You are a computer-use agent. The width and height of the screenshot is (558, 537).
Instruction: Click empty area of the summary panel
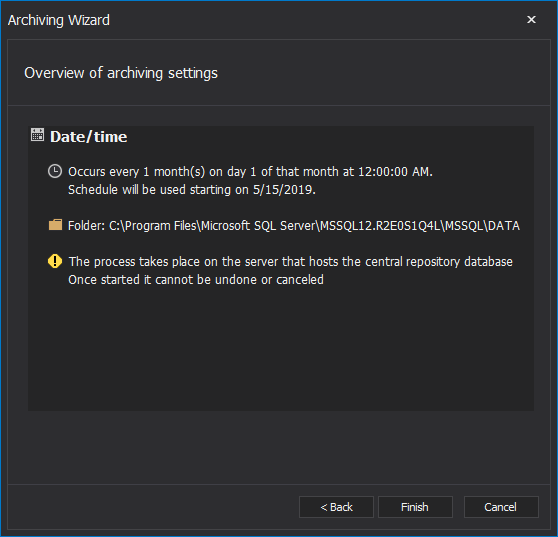(280, 349)
